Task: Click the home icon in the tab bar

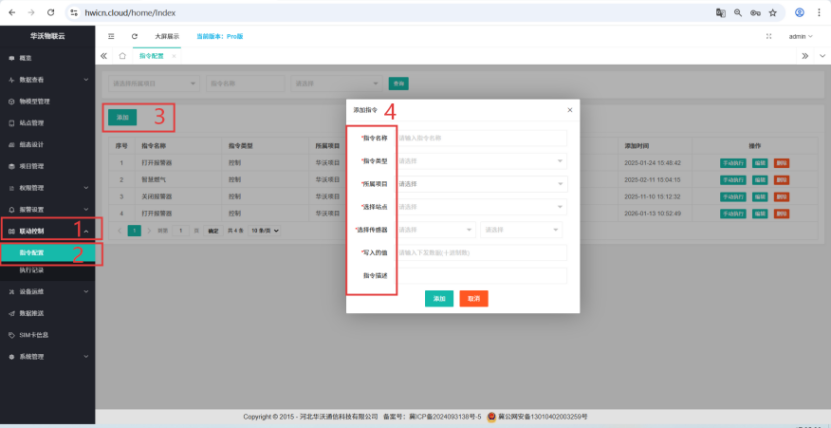Action: (x=122, y=56)
